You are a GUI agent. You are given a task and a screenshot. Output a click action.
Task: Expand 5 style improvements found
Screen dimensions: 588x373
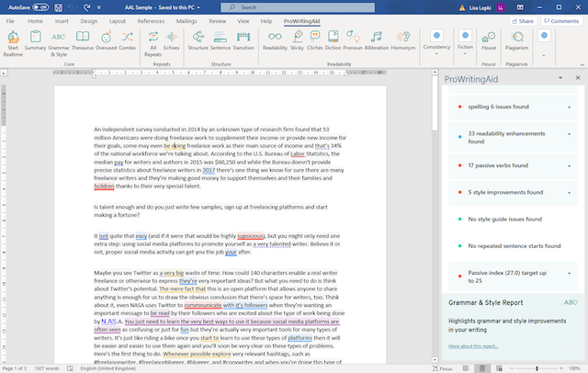[x=570, y=193]
